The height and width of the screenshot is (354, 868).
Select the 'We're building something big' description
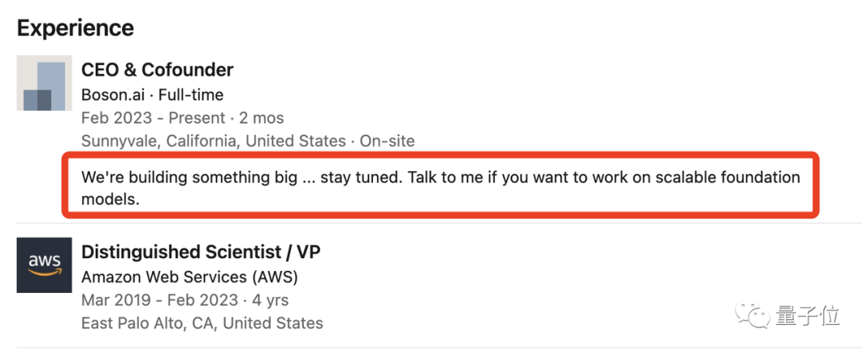click(440, 188)
